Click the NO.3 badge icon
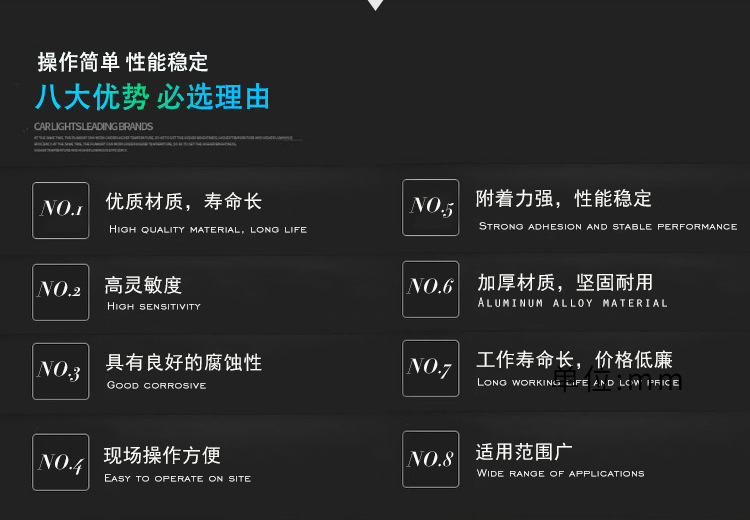The image size is (750, 520). tap(61, 371)
